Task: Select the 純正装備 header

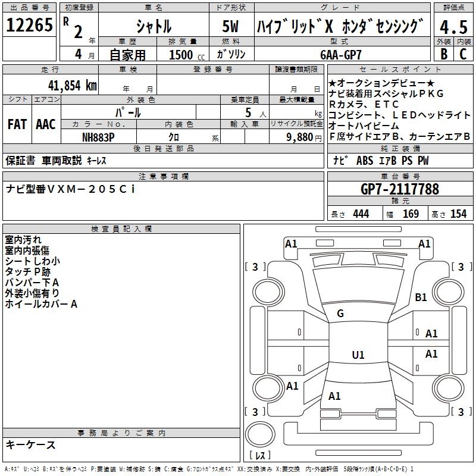Action: [x=400, y=148]
